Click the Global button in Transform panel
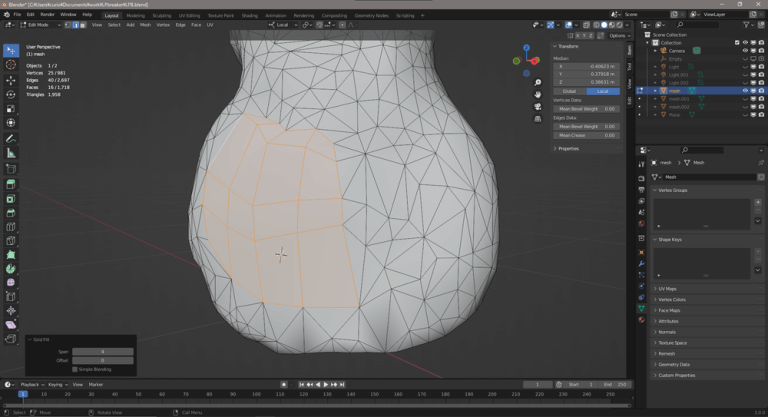Screen dimensions: 768x417 [x=570, y=91]
